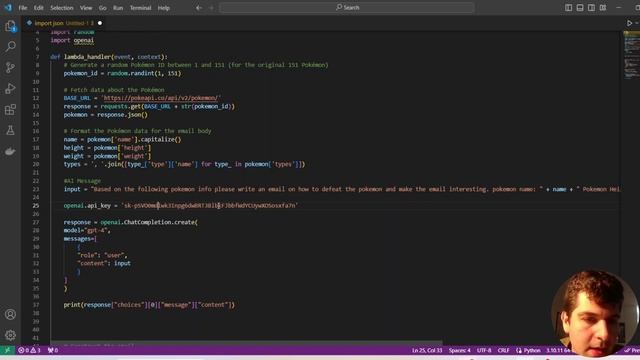
Task: Click the webcam overlay thumbnail
Action: [x=595, y=313]
